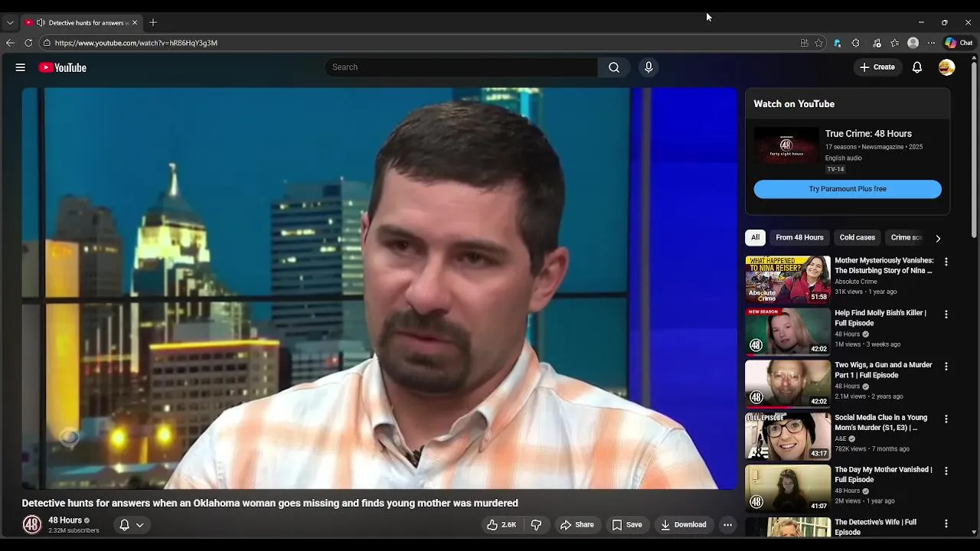Click The Detective's Wife video title
This screenshot has height=551, width=980.
click(x=875, y=527)
